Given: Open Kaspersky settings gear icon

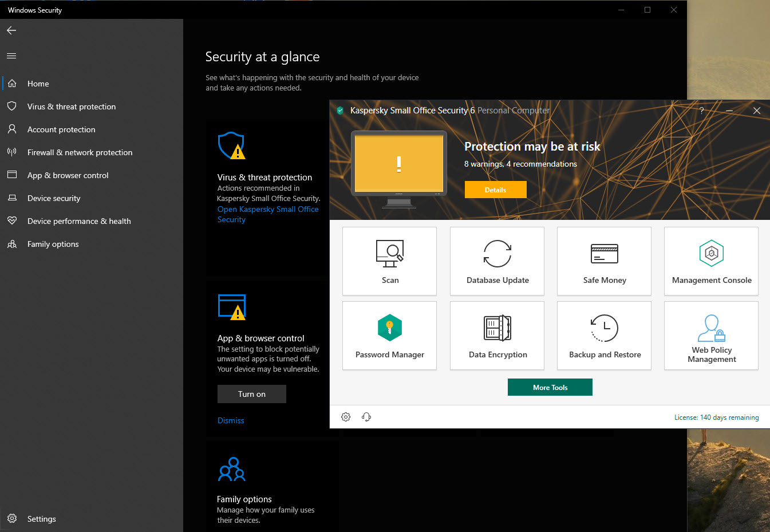Looking at the screenshot, I should coord(346,417).
